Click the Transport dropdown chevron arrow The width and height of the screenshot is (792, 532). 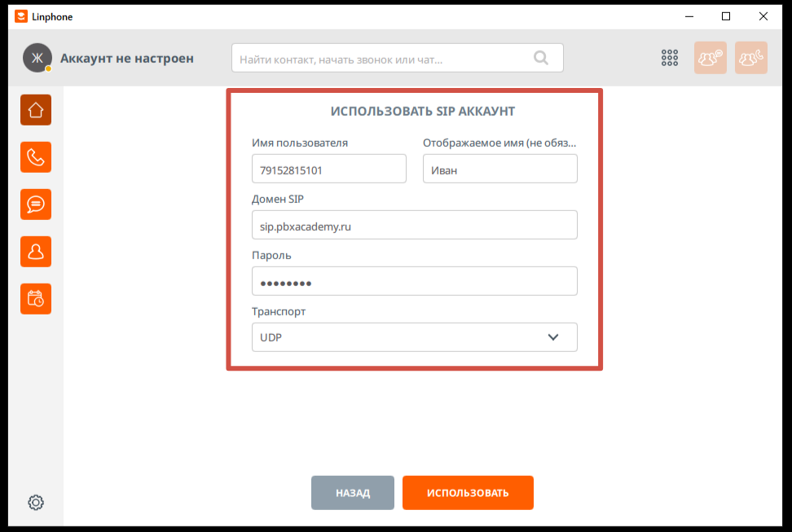pos(553,337)
